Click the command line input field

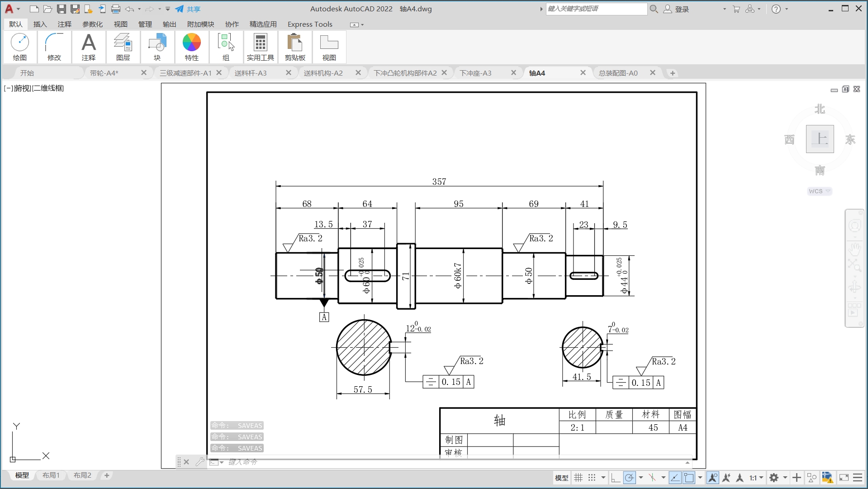[457, 462]
